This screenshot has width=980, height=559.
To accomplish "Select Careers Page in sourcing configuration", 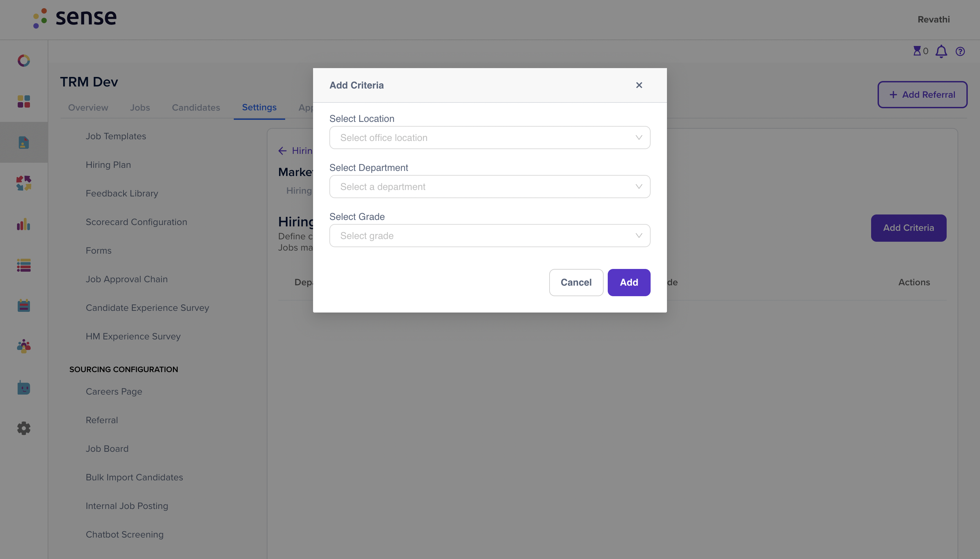I will [114, 392].
